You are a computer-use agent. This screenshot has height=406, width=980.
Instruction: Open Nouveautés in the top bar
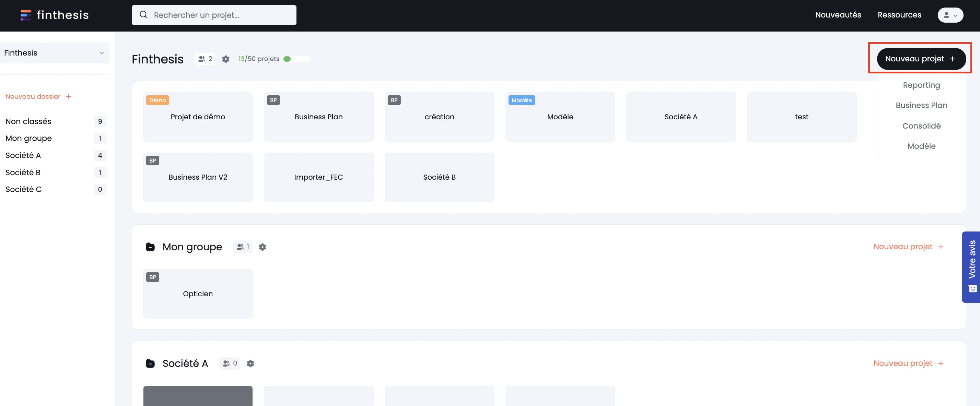[x=838, y=15]
